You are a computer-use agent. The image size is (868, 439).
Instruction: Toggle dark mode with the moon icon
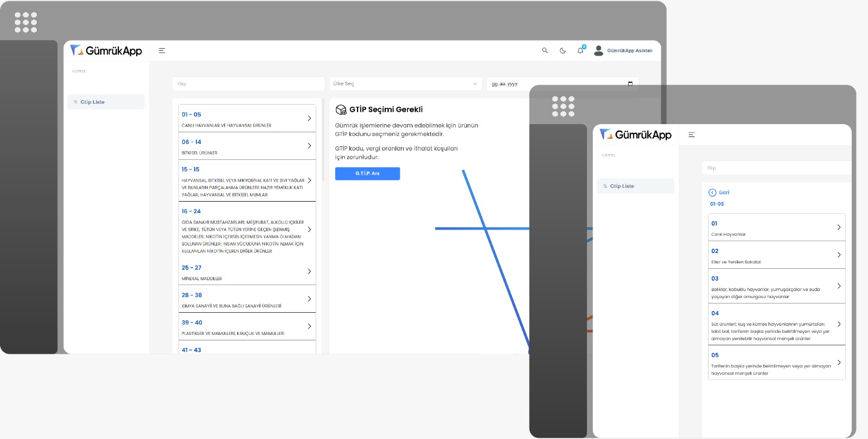pos(563,50)
